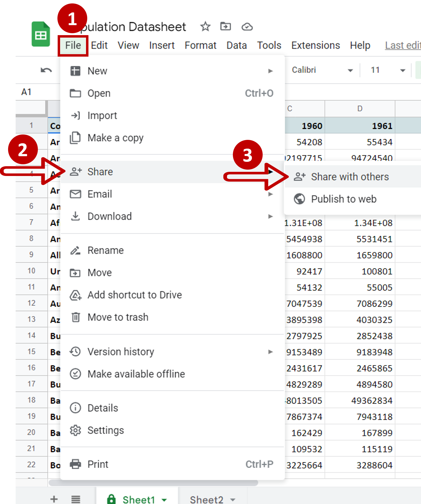Expand the Share submenu arrow
Screen dimensions: 421x504
[x=270, y=172]
